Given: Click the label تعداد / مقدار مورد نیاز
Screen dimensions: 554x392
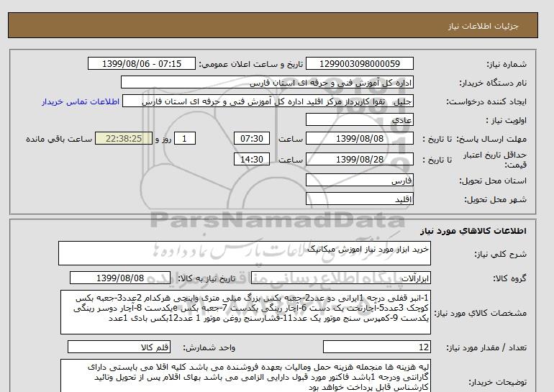Looking at the screenshot, I should tap(486, 348).
